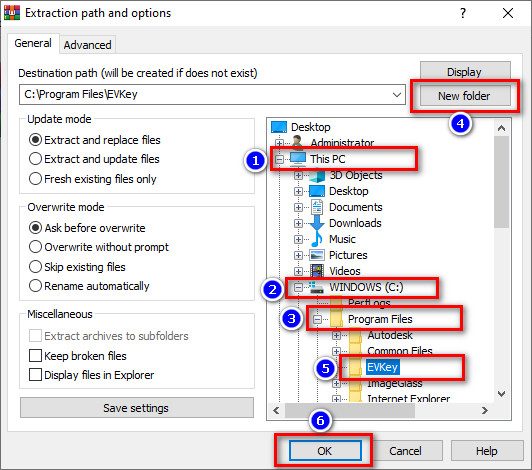
Task: Open the General tab
Action: [33, 43]
